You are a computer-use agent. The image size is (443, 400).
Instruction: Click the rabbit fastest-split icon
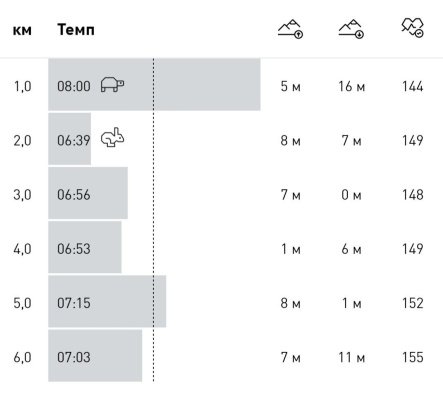(x=112, y=137)
